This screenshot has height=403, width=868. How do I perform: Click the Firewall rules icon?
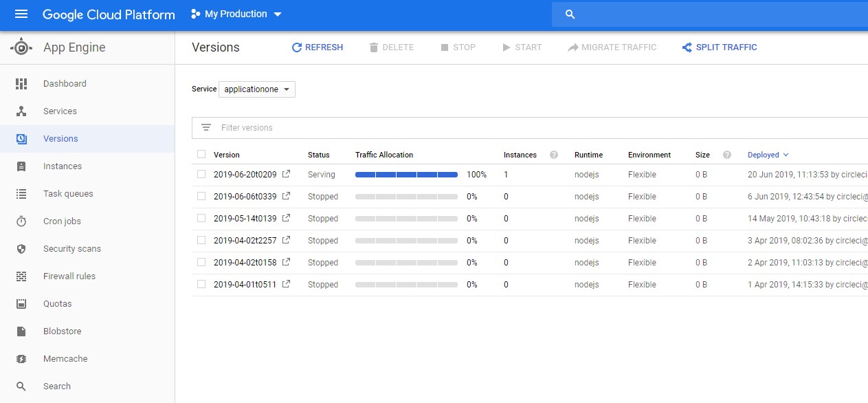(x=21, y=276)
